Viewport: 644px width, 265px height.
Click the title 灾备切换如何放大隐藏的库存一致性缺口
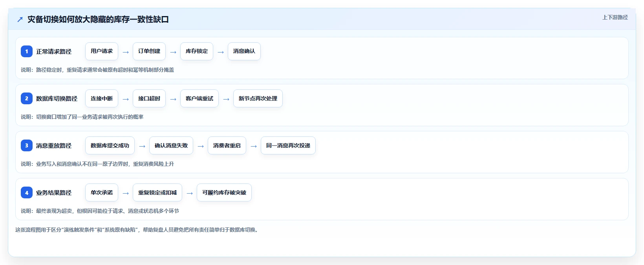click(x=98, y=19)
